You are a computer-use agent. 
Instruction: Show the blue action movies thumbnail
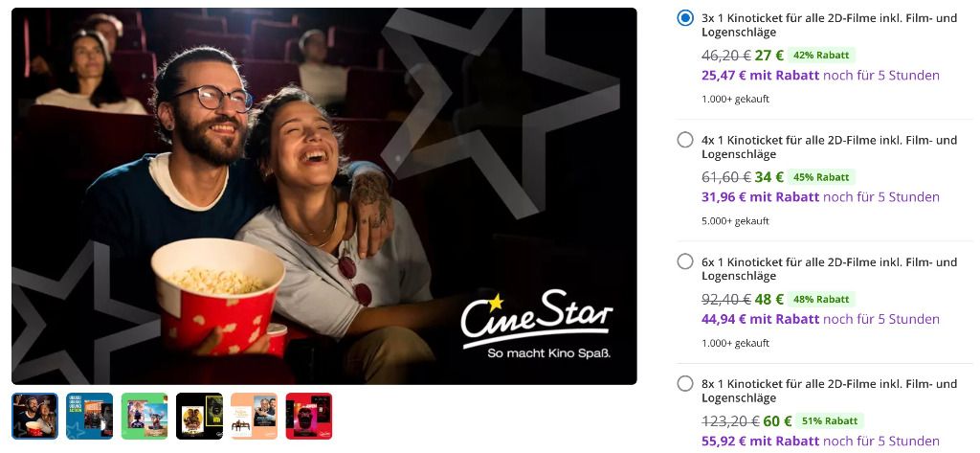[x=89, y=416]
